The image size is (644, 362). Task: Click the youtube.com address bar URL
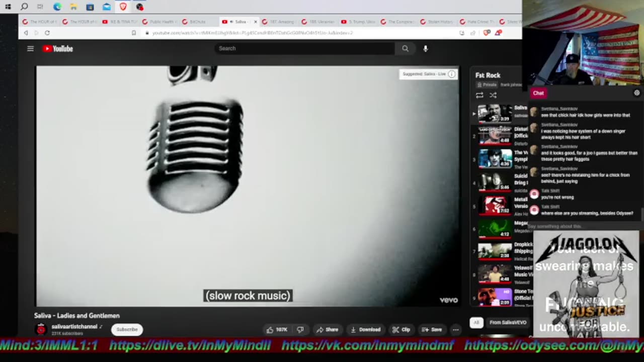(253, 33)
